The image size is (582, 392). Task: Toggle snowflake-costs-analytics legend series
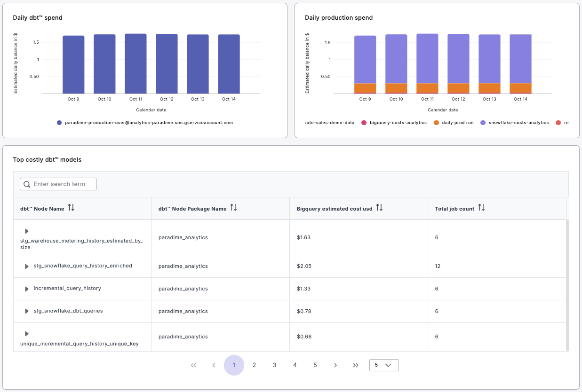[x=514, y=123]
